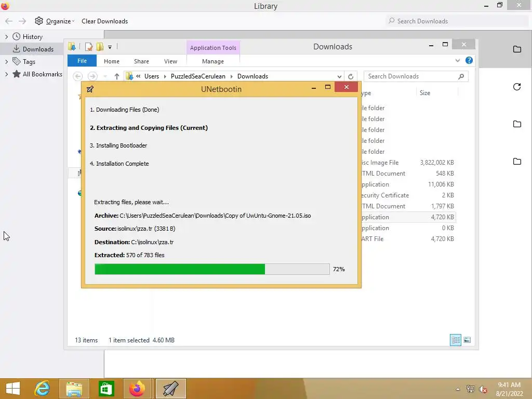
Task: Click the Explorer Properties quick access icon
Action: point(89,46)
